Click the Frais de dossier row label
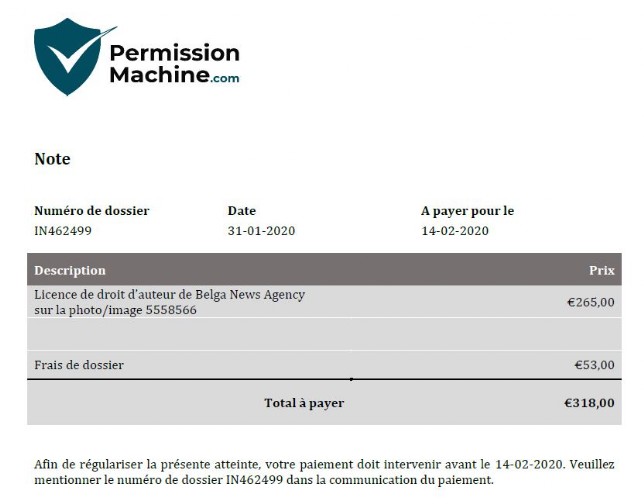644x504 pixels. (79, 365)
